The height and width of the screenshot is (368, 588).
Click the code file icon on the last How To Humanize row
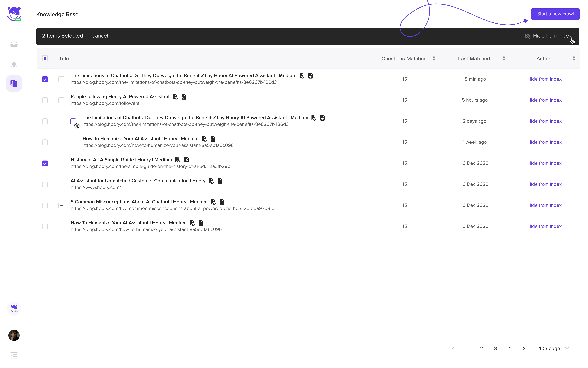click(201, 223)
